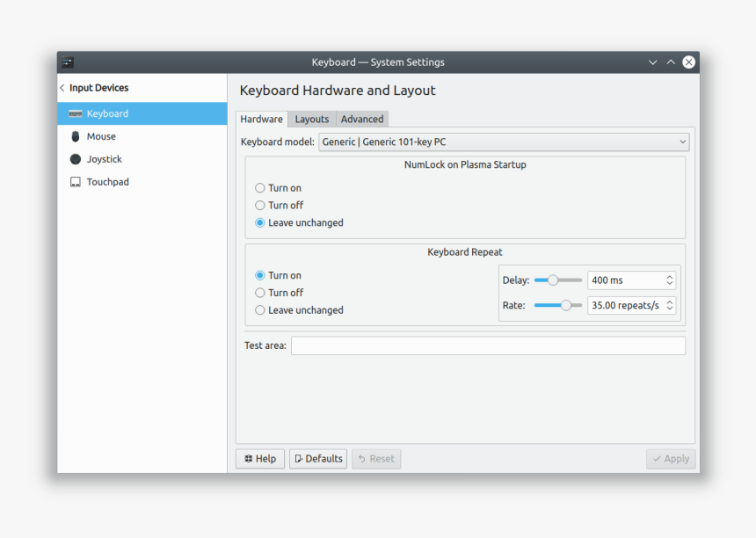This screenshot has width=756, height=538.
Task: Click the System Settings titlebar icon
Action: pos(68,62)
